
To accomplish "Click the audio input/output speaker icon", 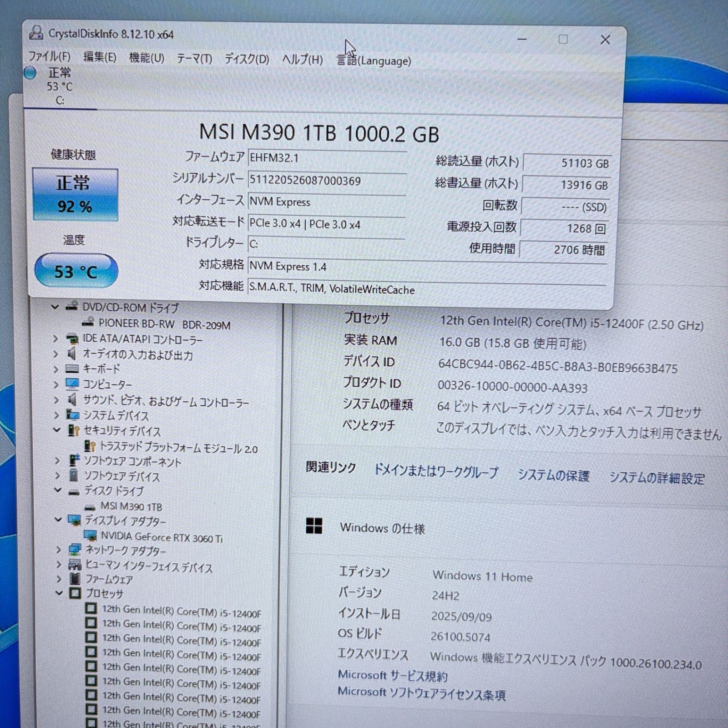I will click(72, 354).
